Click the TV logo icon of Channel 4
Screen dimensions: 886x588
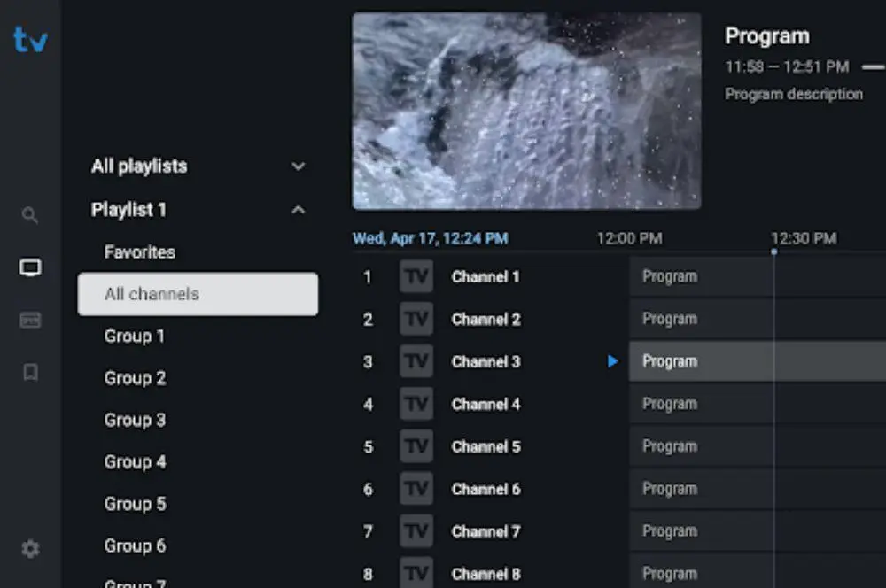tap(416, 404)
